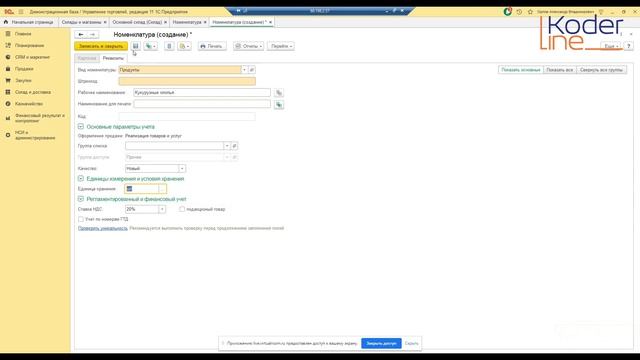
Task: Open Казначейство section in sidebar
Action: point(29,104)
